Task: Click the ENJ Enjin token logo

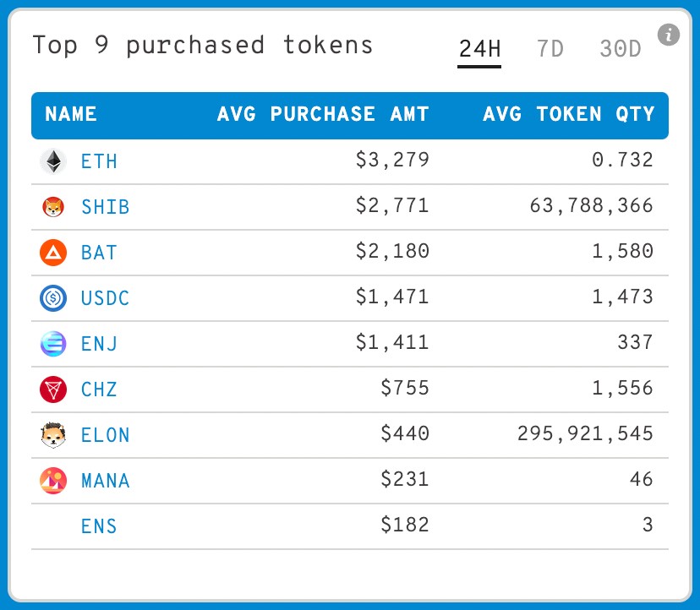Action: tap(53, 344)
